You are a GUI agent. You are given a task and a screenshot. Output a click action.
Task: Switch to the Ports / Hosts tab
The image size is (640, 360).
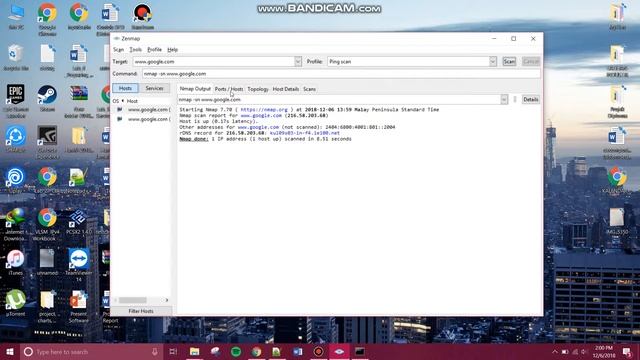point(229,89)
